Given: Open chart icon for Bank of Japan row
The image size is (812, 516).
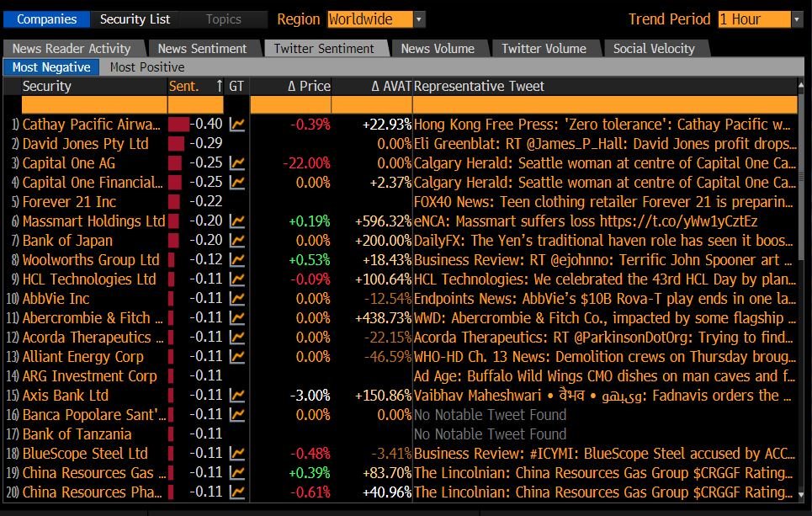Looking at the screenshot, I should 237,241.
